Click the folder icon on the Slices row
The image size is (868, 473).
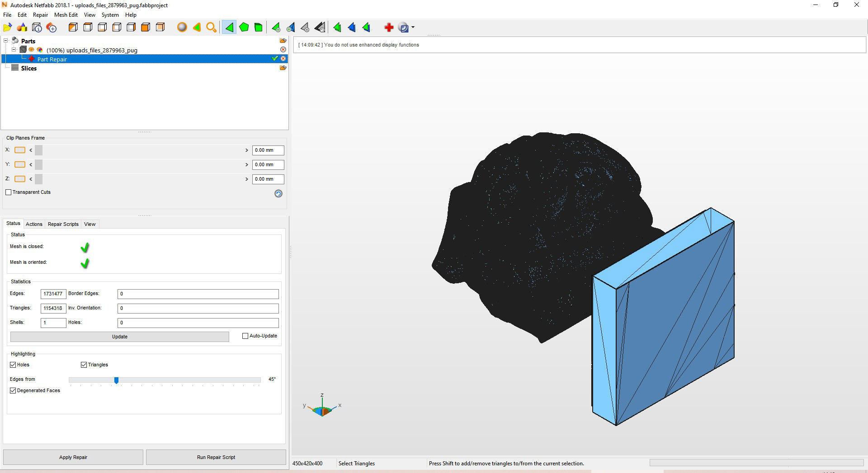tap(283, 68)
